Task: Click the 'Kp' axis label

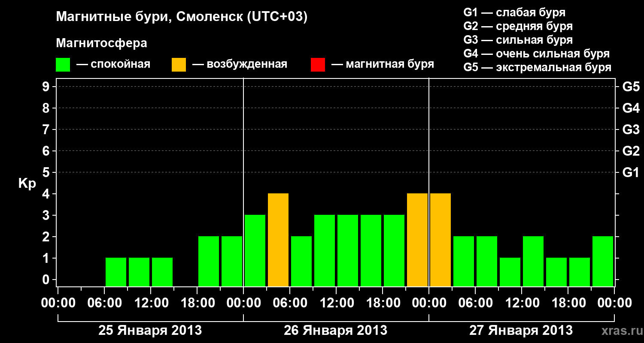Action: pyautogui.click(x=27, y=184)
